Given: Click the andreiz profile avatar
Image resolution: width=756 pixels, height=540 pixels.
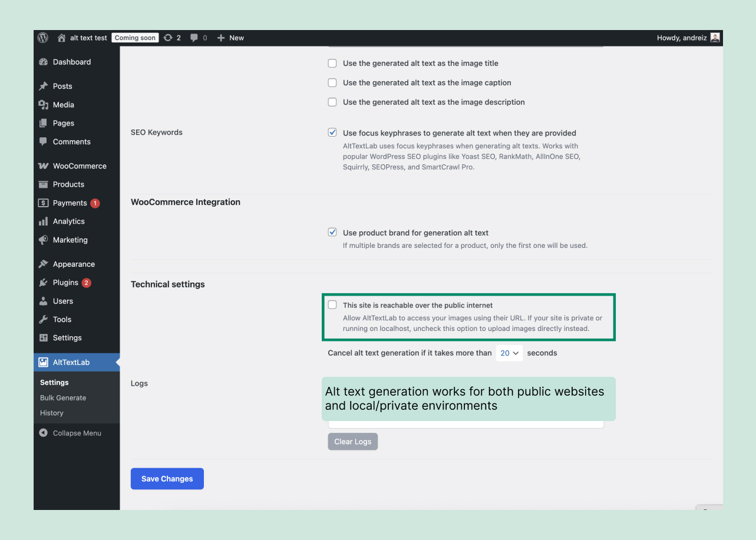Looking at the screenshot, I should [714, 38].
